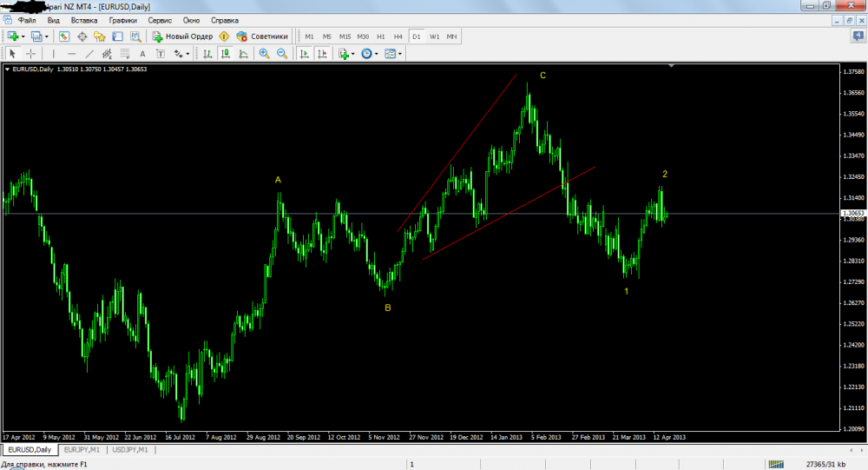The image size is (868, 470).
Task: Open the Strategy Tester icon
Action: coord(135,36)
